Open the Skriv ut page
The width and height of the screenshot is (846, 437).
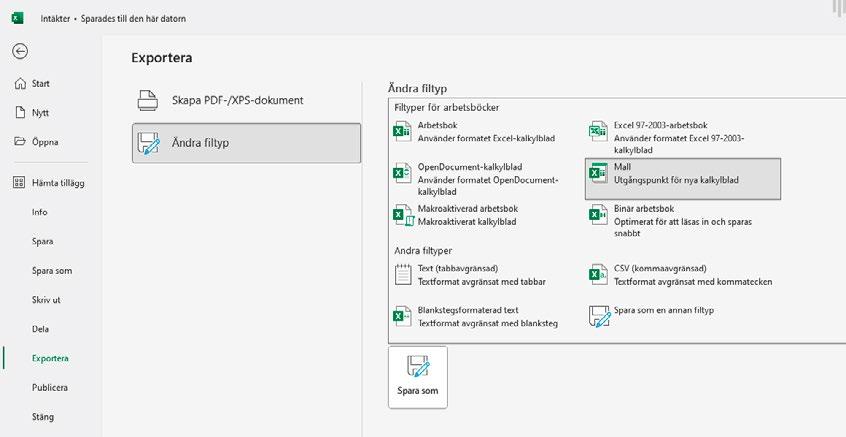coord(45,299)
